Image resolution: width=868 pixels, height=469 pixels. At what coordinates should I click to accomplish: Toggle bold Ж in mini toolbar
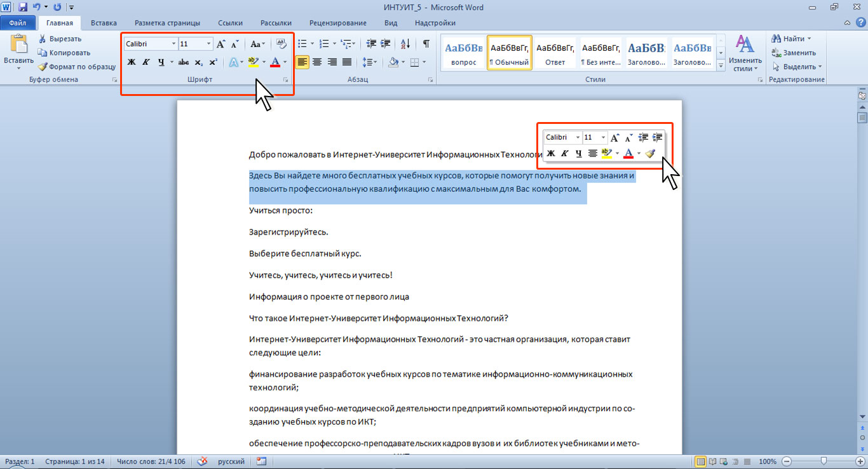click(x=551, y=153)
